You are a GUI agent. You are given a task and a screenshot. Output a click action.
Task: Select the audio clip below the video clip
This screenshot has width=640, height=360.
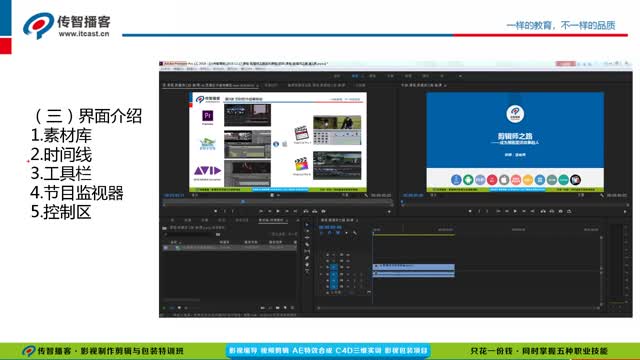(413, 274)
